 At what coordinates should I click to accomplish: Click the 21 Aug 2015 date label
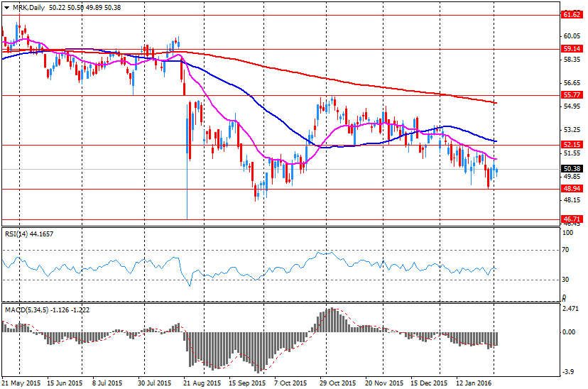(202, 383)
